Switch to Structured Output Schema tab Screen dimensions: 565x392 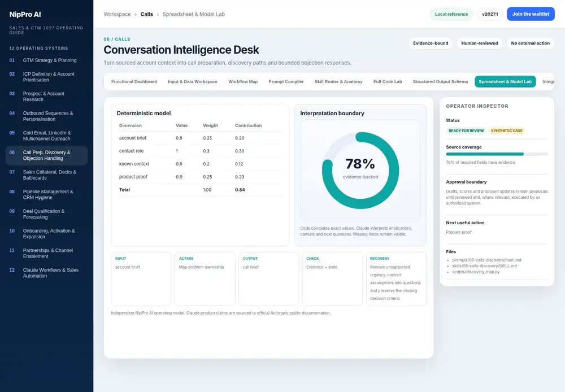point(440,81)
